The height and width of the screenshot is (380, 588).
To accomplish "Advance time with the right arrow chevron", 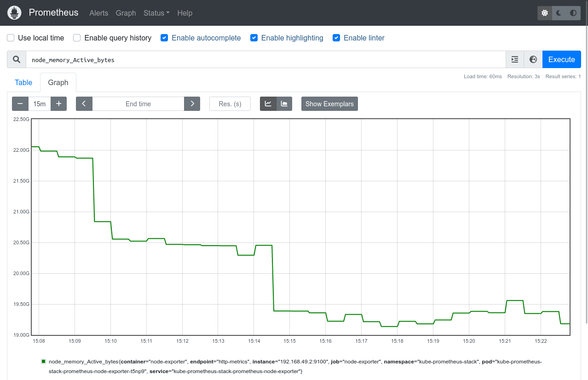I will point(192,104).
